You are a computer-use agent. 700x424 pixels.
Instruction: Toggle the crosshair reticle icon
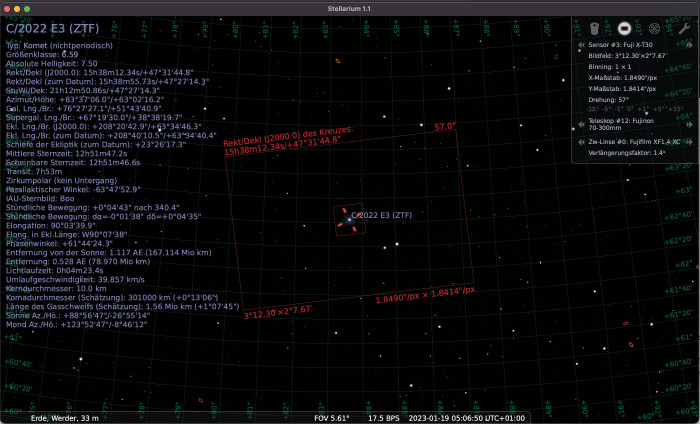coord(594,28)
